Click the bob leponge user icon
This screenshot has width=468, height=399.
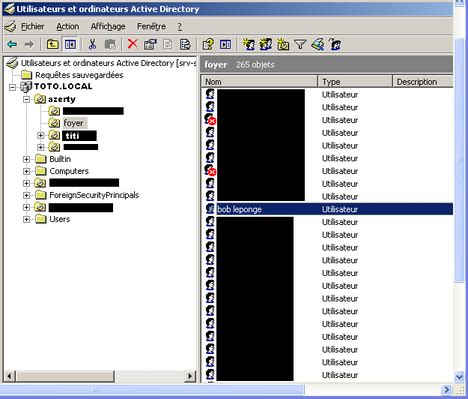coord(210,209)
